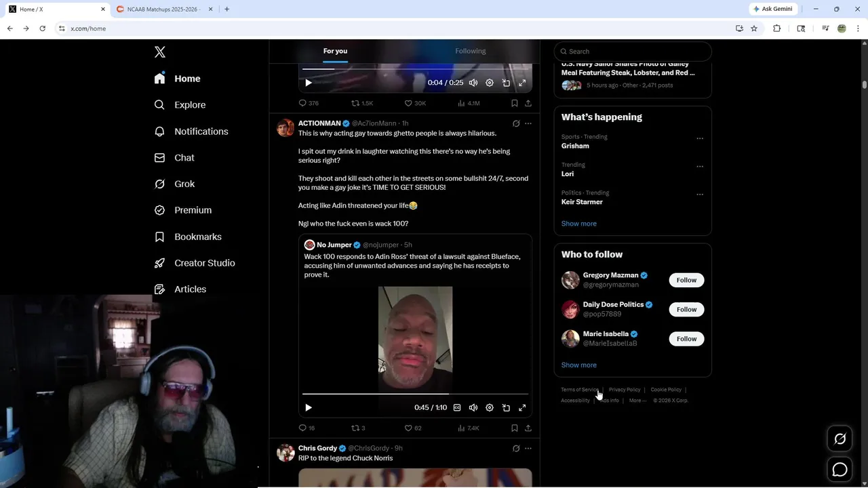
Task: Follow Gregory Mazman
Action: click(686, 280)
